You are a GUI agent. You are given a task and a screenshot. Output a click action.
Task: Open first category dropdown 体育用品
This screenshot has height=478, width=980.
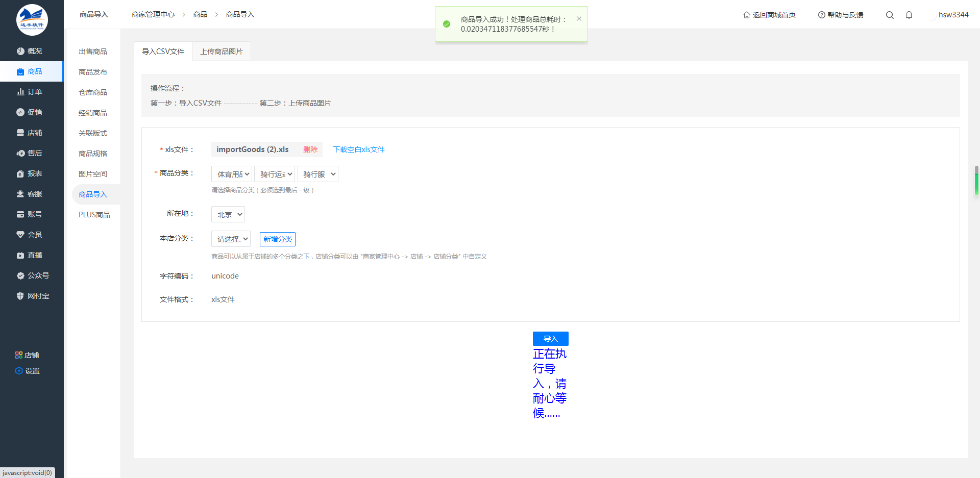coord(232,174)
